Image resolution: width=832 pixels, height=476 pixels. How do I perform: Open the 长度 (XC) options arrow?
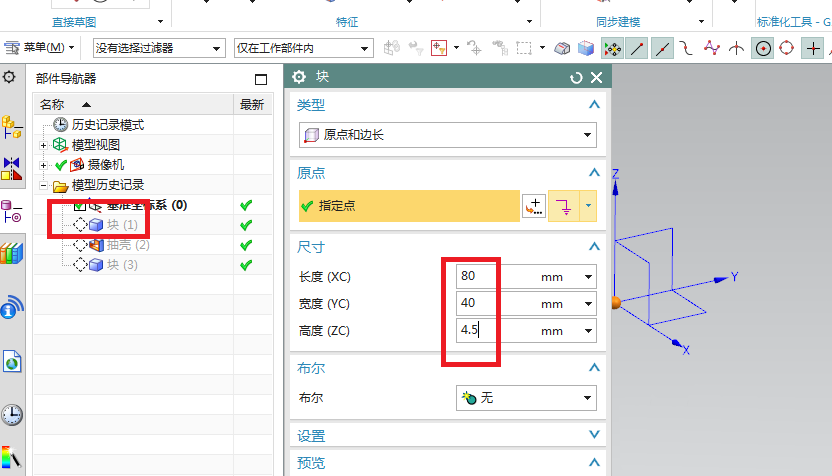pos(588,277)
